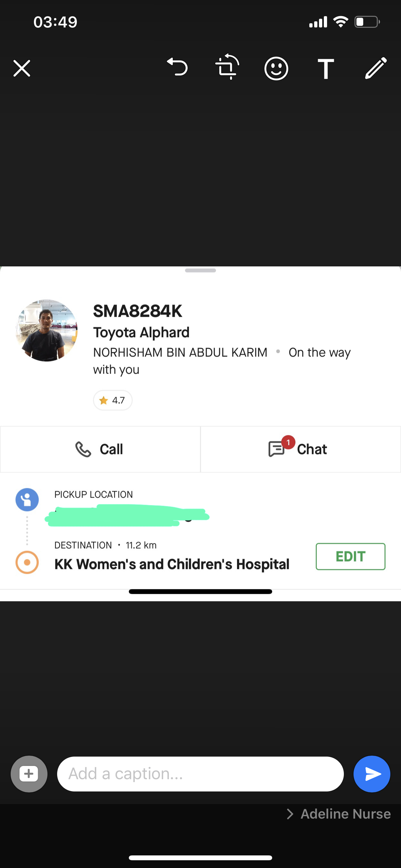Tap the undo arrow icon
This screenshot has width=401, height=868.
(x=177, y=67)
